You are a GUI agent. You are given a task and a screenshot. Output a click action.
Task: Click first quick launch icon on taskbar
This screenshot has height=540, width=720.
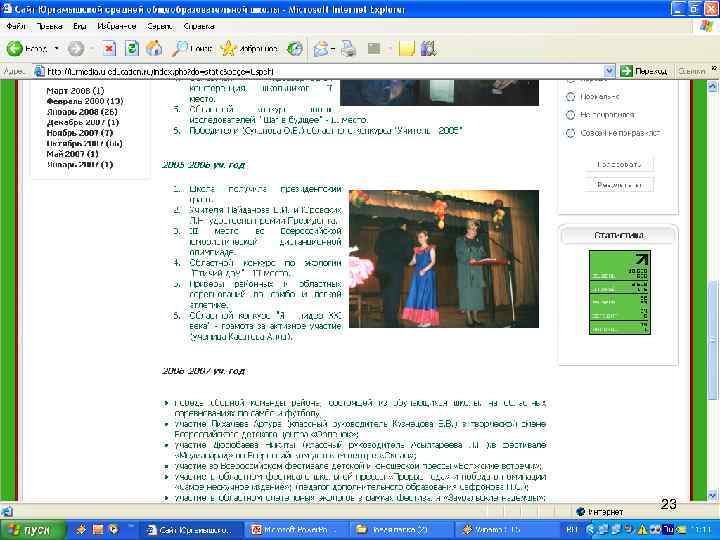point(81,529)
